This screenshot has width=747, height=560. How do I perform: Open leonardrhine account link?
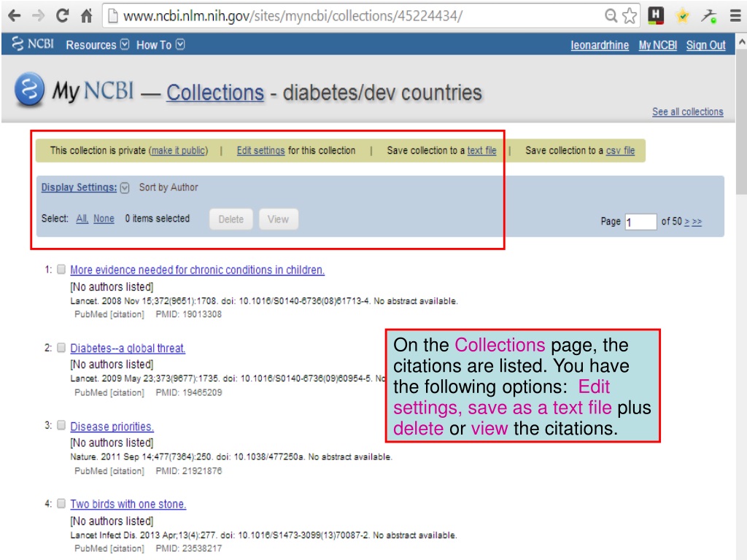point(600,45)
